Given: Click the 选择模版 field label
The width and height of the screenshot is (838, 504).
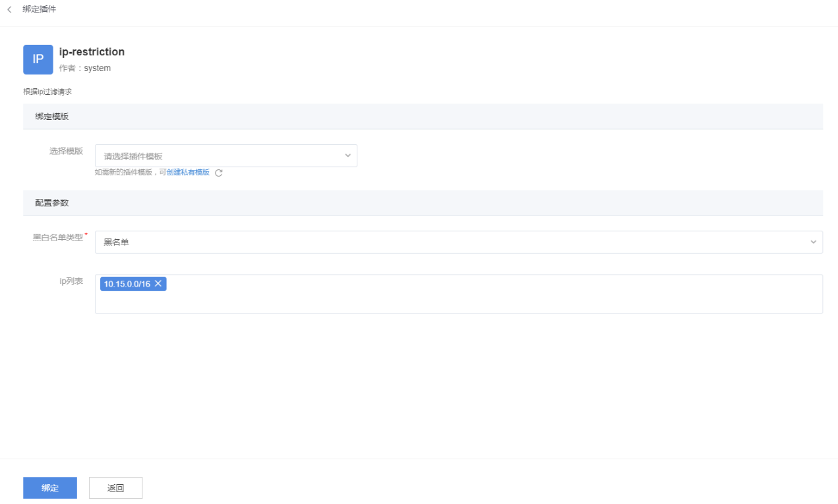Looking at the screenshot, I should point(66,151).
